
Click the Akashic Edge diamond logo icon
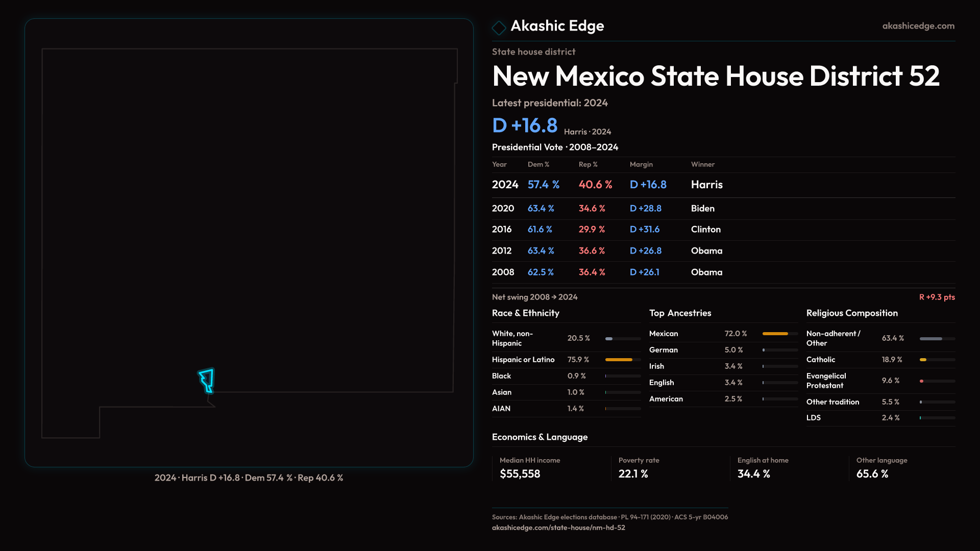coord(499,27)
